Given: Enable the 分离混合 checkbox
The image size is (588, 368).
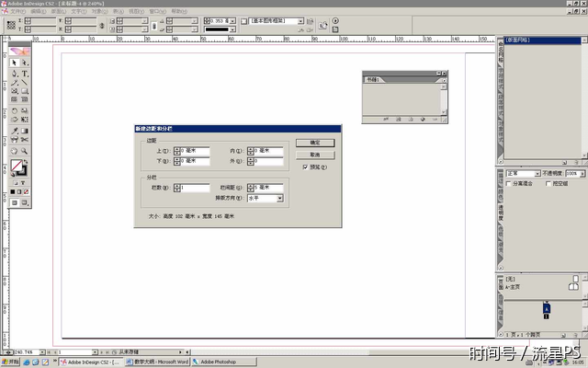Looking at the screenshot, I should click(x=511, y=184).
